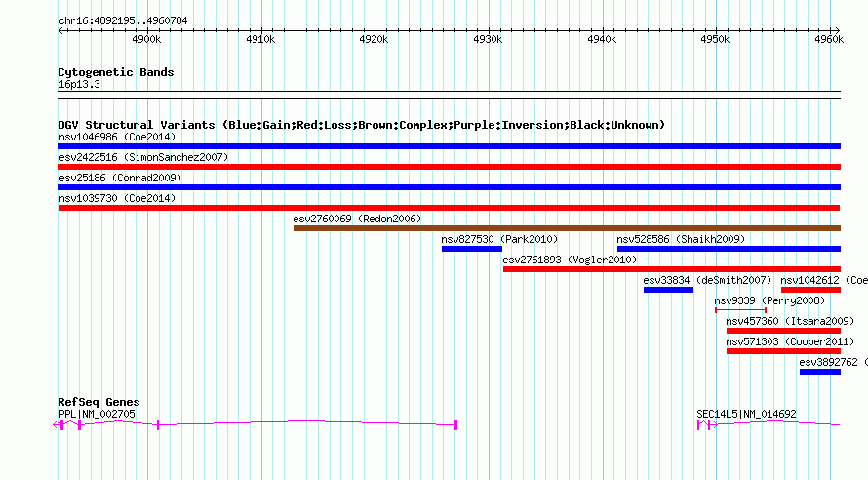Click the brown esv2760069 (Redon2006) complex bar

pyautogui.click(x=567, y=228)
